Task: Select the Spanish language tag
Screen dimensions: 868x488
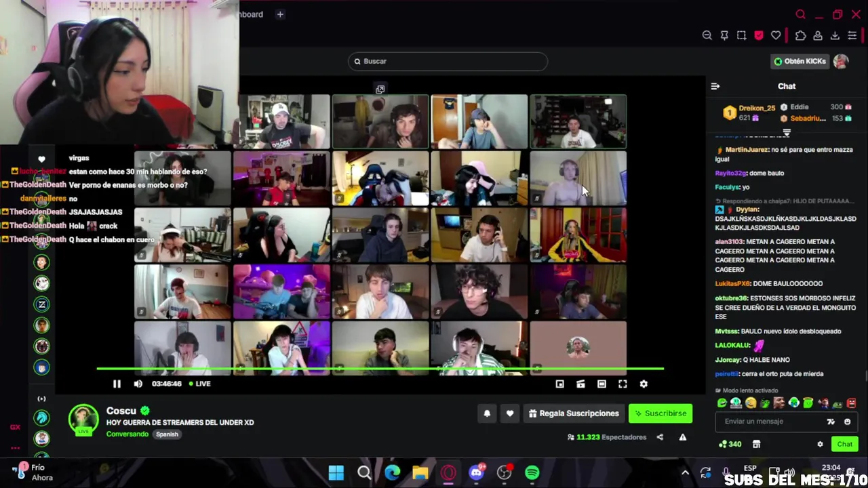Action: tap(167, 434)
